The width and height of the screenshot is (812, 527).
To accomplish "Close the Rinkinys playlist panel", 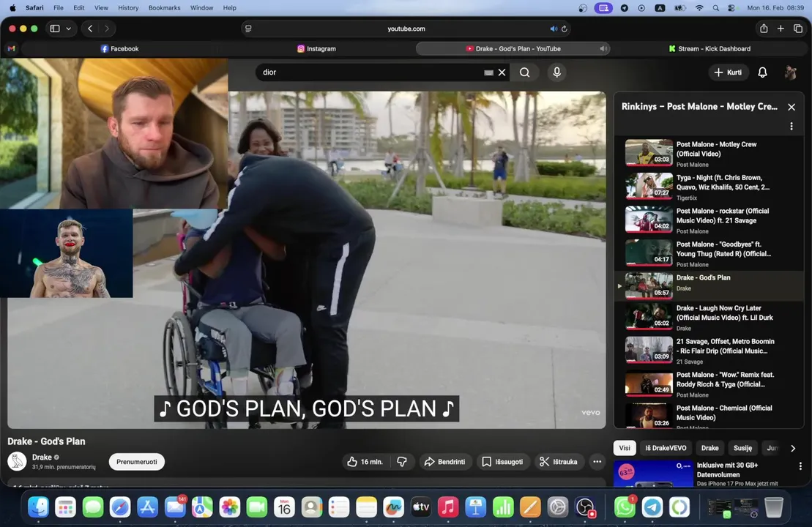I will (x=791, y=107).
